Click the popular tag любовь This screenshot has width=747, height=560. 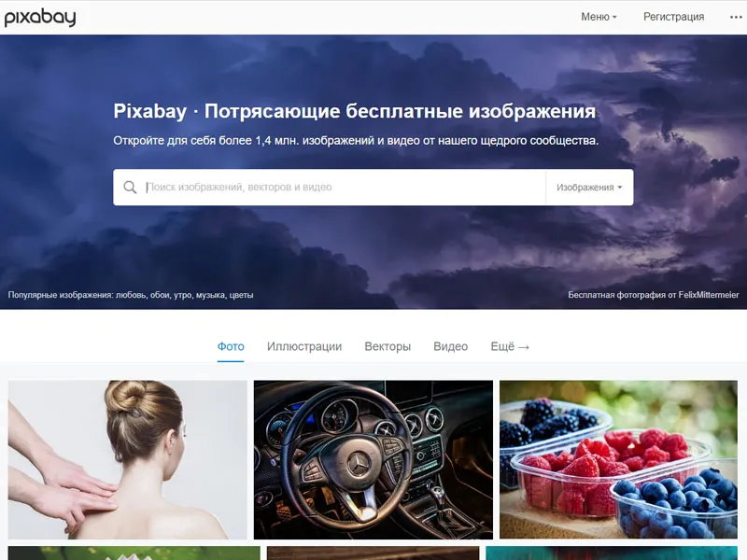click(x=131, y=295)
